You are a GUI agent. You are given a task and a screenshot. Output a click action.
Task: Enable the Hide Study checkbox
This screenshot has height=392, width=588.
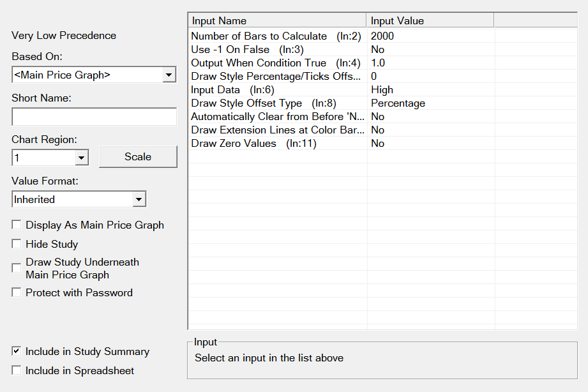17,244
